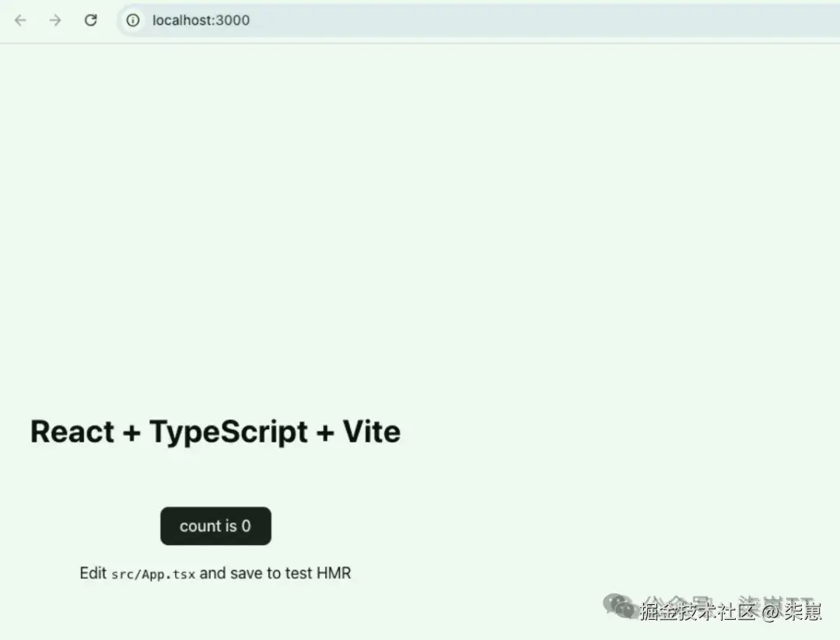Go forward with the browser forward arrow
Screen dimensions: 840x640
pyautogui.click(x=55, y=20)
